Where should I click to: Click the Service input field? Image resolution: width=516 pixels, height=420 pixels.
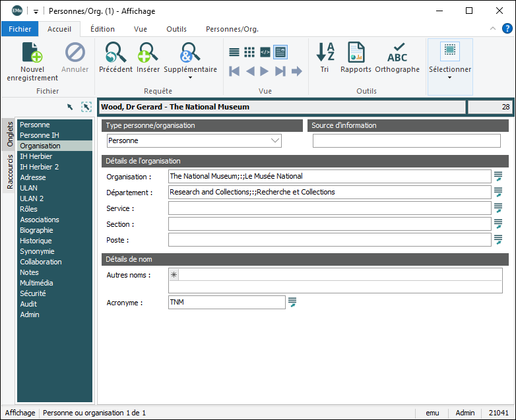coord(329,208)
